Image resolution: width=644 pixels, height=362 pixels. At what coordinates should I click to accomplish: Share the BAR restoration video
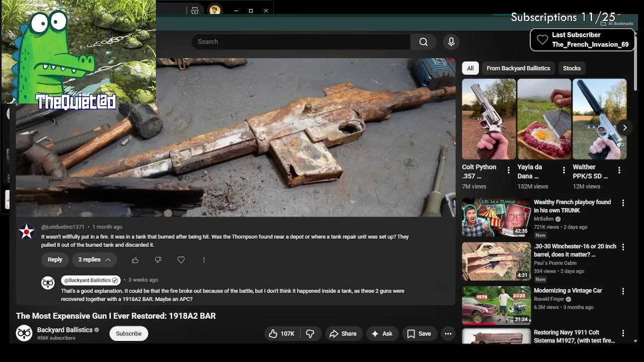click(x=343, y=334)
